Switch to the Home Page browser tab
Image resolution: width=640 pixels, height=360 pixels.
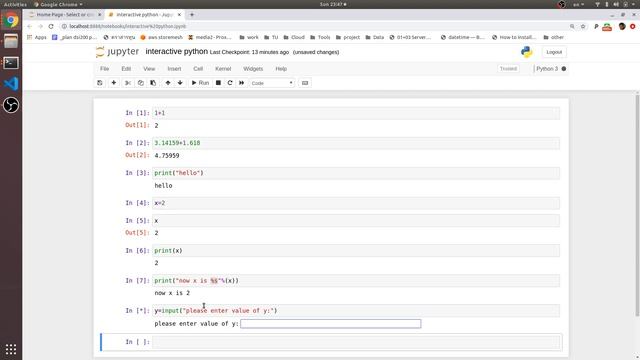pos(64,15)
